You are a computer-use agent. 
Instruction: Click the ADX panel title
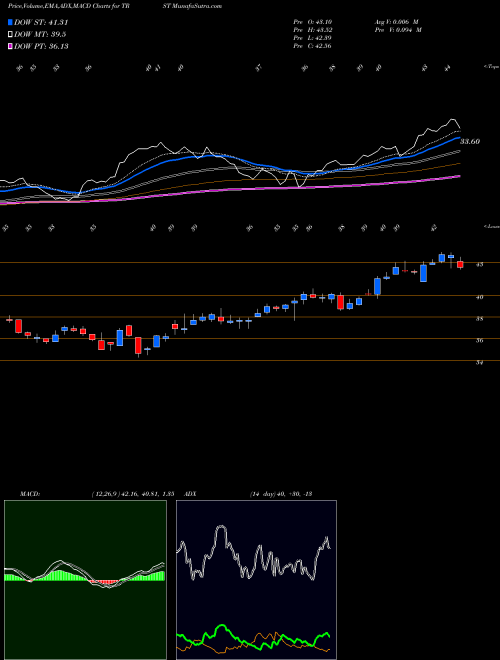(190, 494)
